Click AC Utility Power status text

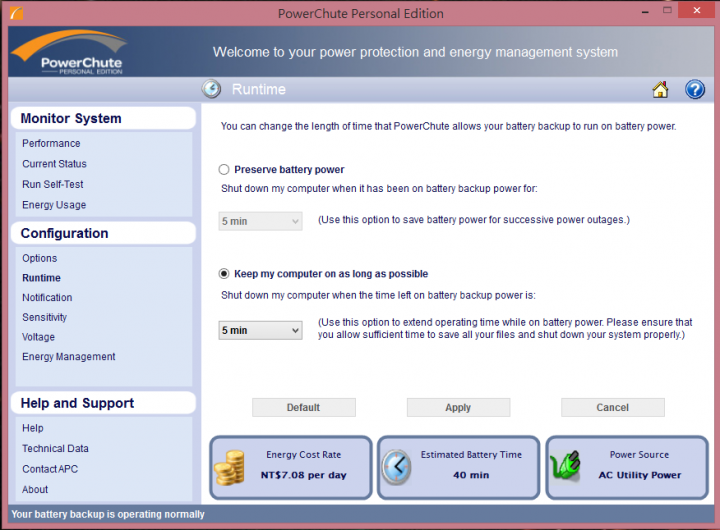point(640,475)
